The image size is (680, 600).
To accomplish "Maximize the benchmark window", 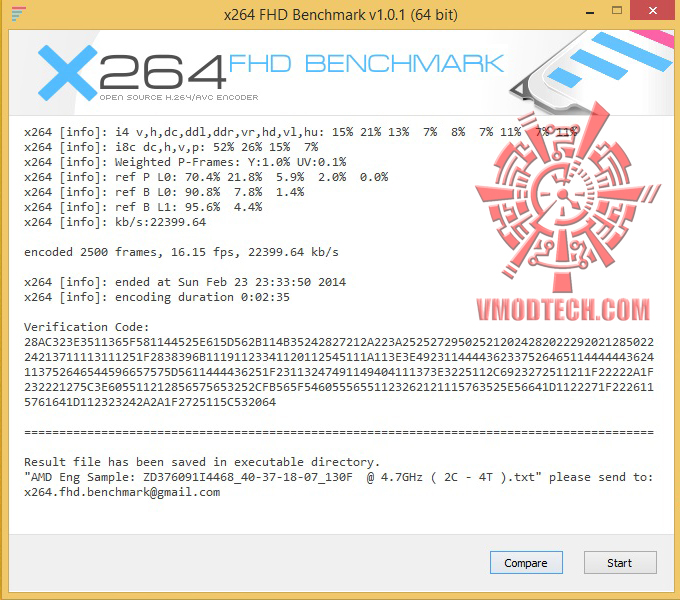I will [617, 11].
